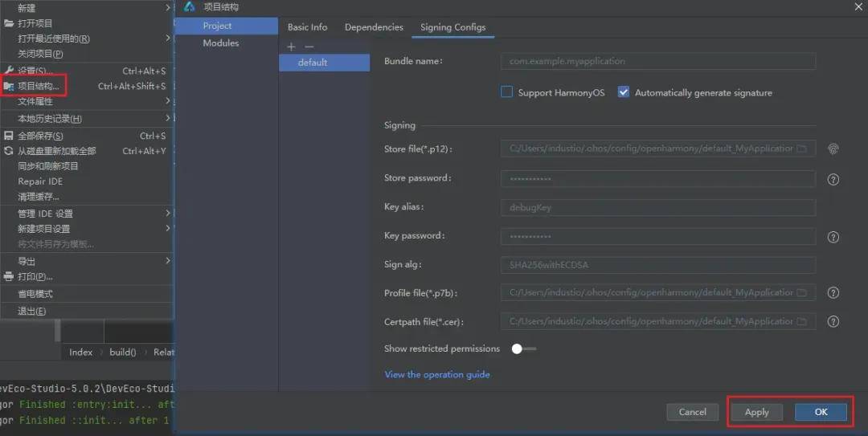The height and width of the screenshot is (436, 868).
Task: Click the help icon next to Certpath file
Action: click(x=833, y=321)
